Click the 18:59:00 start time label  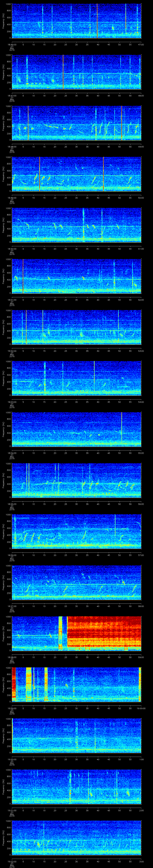(12, 708)
